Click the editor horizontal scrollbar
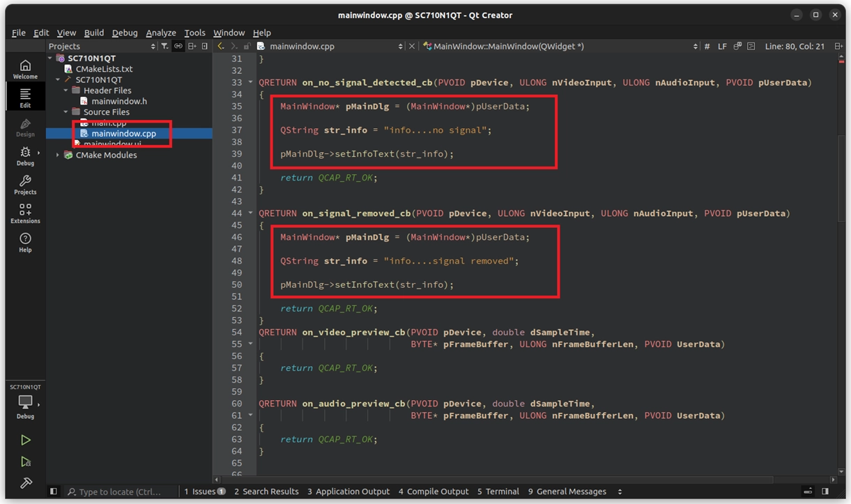 498,480
